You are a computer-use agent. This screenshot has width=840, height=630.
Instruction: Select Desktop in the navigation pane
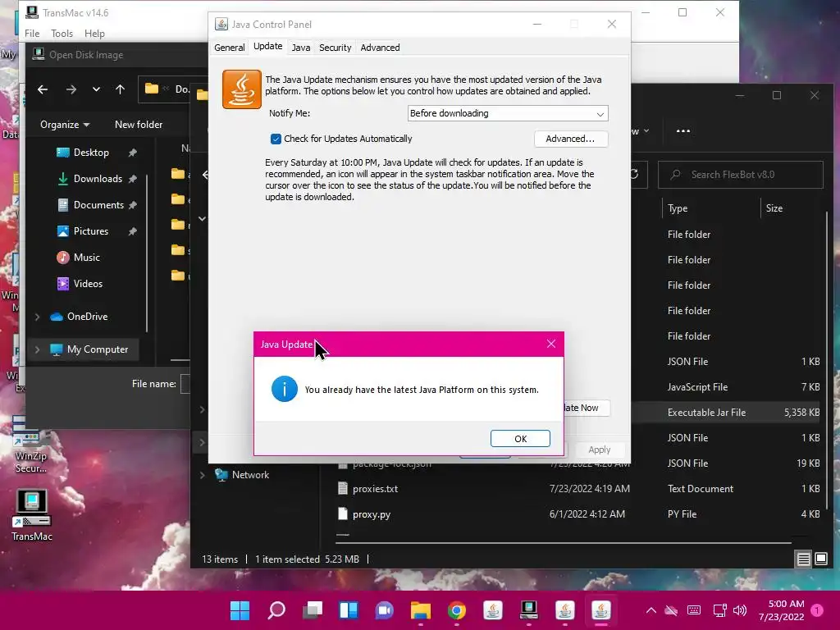[x=91, y=152]
